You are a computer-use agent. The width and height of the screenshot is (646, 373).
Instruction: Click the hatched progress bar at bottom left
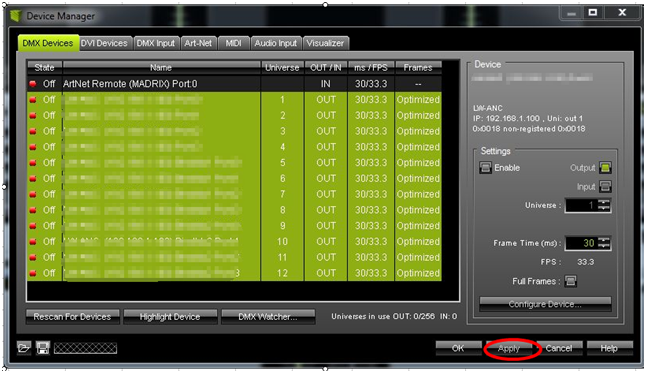[x=85, y=348]
